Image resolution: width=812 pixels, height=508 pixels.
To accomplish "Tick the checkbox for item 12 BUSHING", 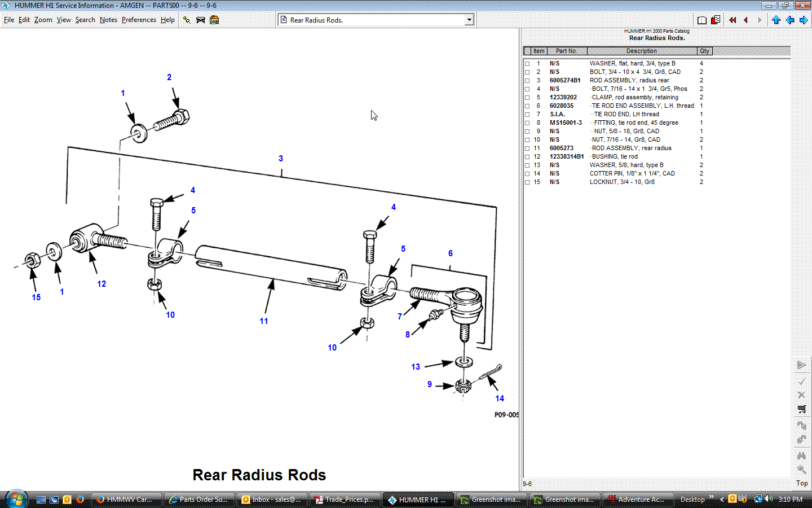I will [527, 157].
